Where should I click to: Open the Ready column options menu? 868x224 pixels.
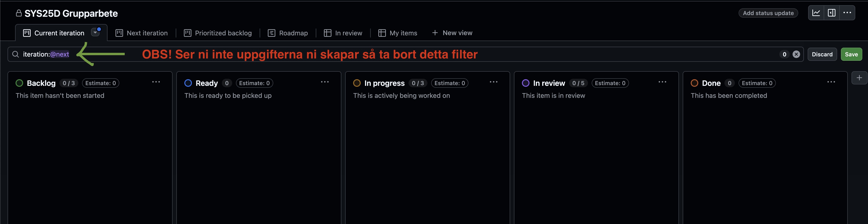(325, 82)
